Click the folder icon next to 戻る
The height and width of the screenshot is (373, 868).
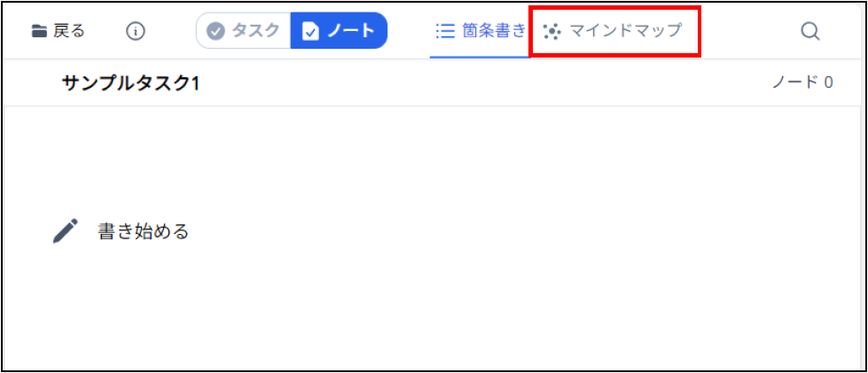(39, 31)
